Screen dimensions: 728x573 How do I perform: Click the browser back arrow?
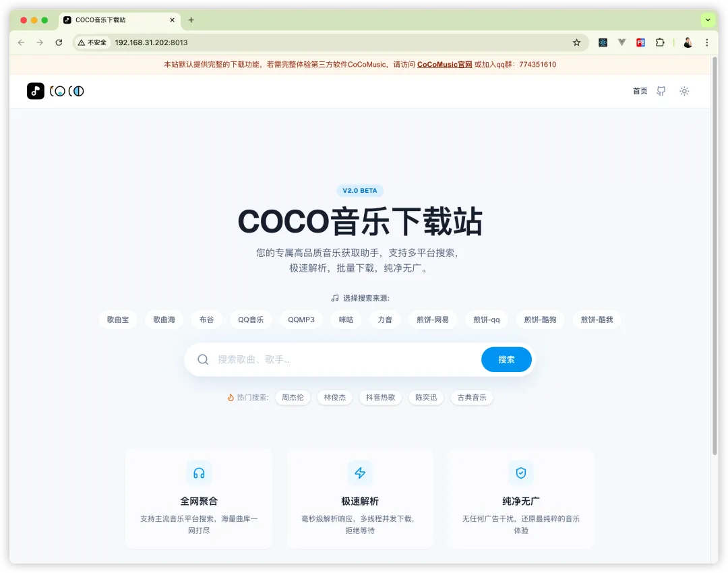[x=22, y=42]
